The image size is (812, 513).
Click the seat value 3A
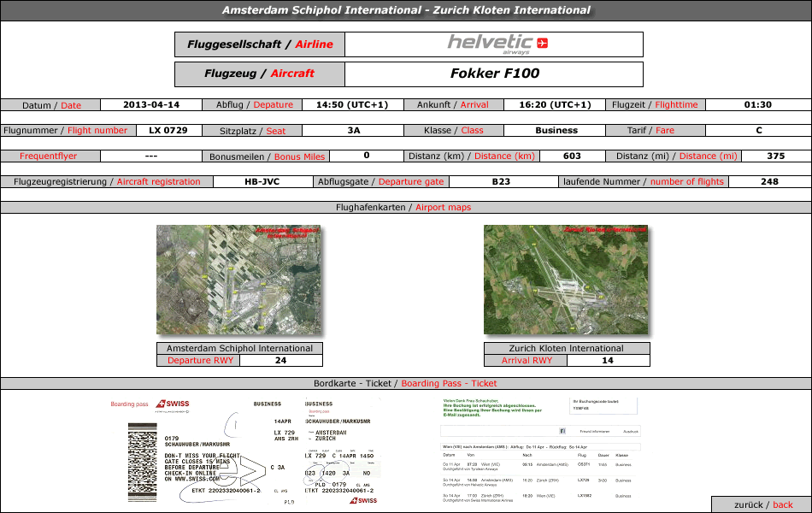click(354, 131)
